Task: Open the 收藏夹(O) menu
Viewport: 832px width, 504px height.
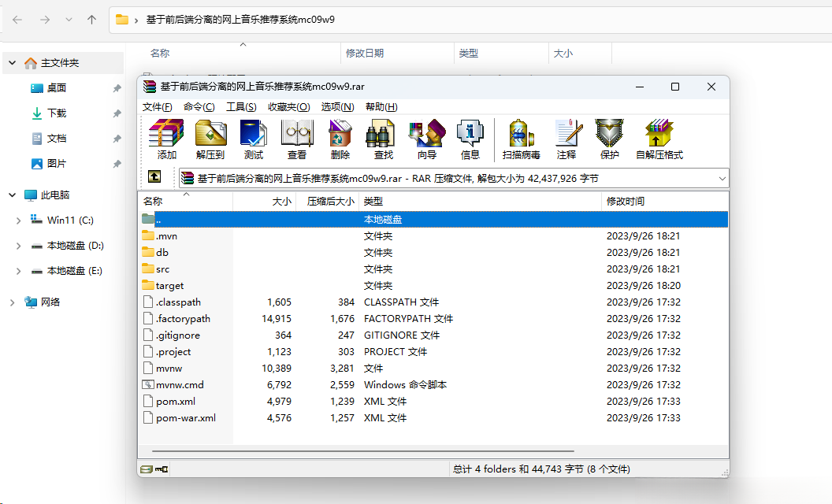Action: (288, 107)
